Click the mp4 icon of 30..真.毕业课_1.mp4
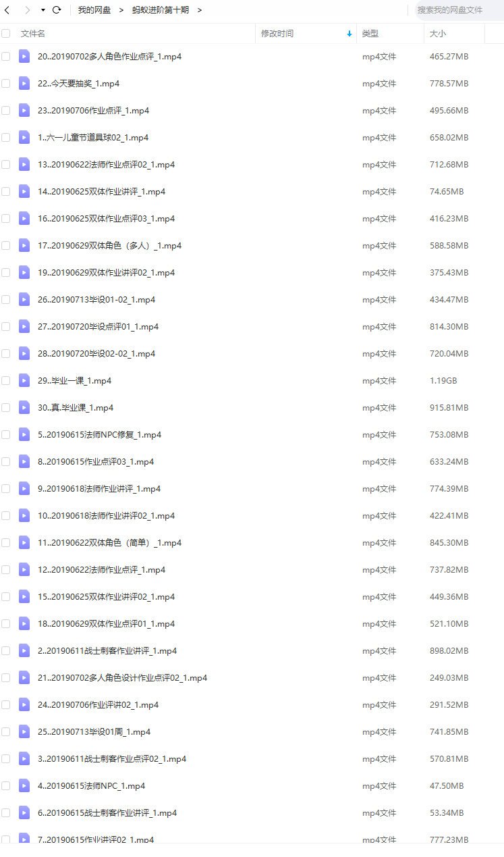The height and width of the screenshot is (857, 504). click(x=24, y=407)
